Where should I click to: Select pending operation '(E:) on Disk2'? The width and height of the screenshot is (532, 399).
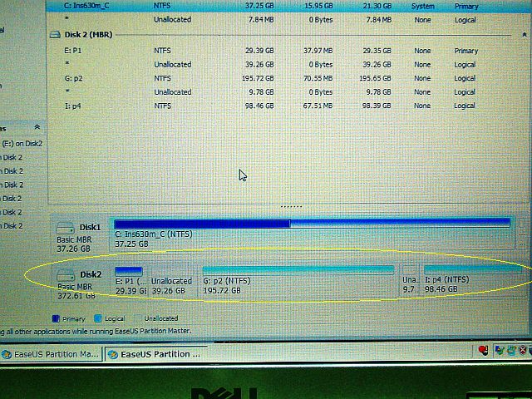point(23,144)
